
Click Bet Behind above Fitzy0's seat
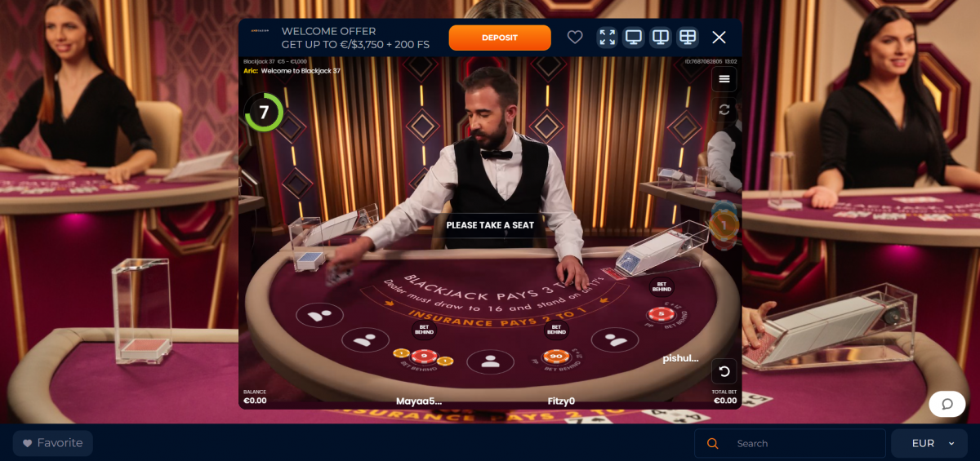pos(556,330)
